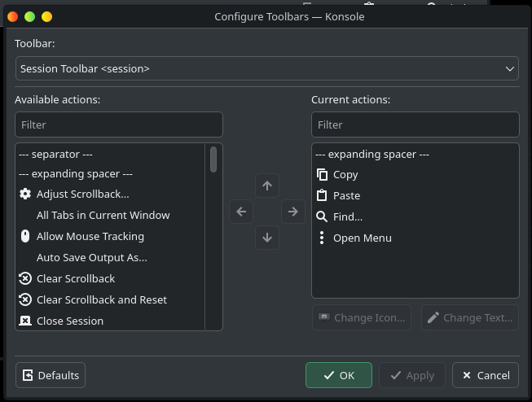This screenshot has width=532, height=402.
Task: Select the Open Menu three-dots icon
Action: point(322,238)
